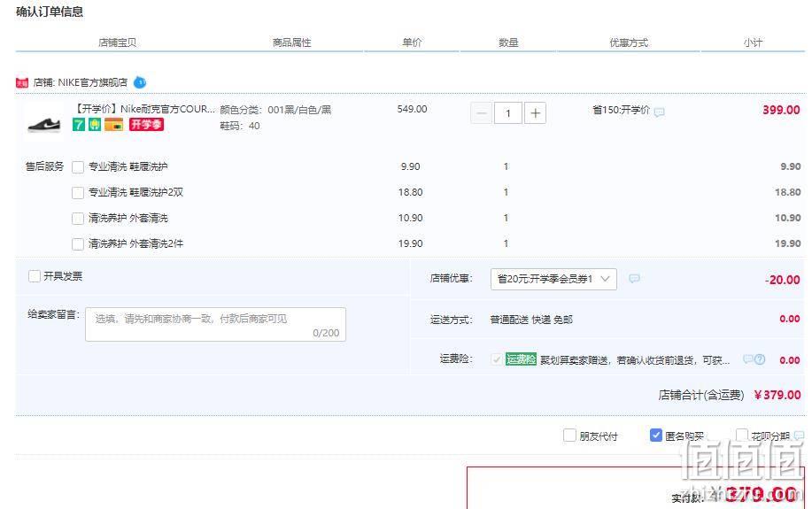
Task: Click the 549.00 unit price
Action: 413,109
